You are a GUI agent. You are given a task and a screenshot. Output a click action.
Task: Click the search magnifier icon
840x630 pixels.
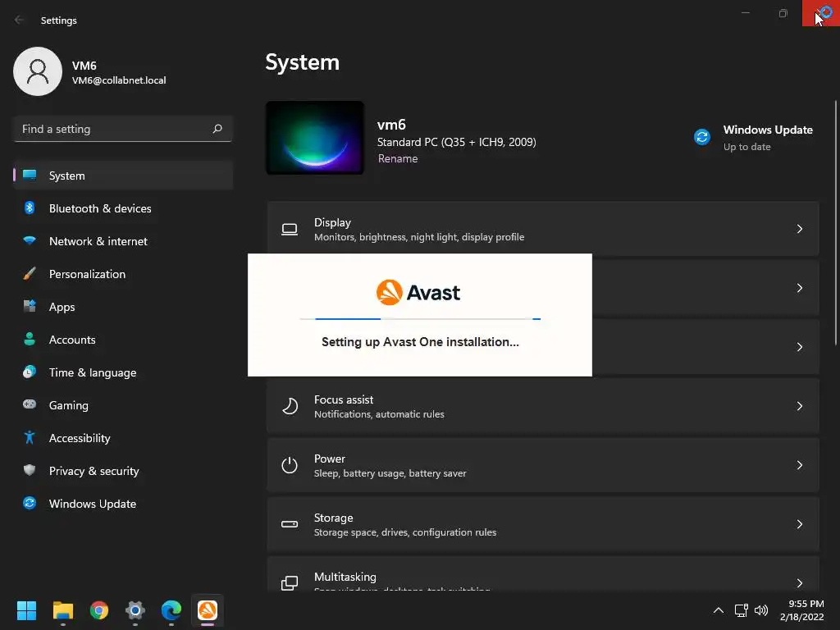coord(217,129)
